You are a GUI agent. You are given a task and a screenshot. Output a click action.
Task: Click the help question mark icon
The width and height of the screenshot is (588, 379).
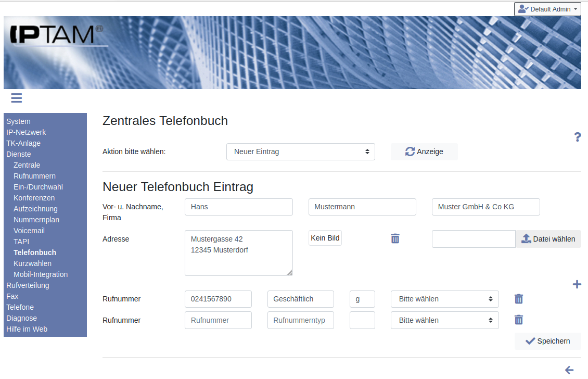pos(577,137)
